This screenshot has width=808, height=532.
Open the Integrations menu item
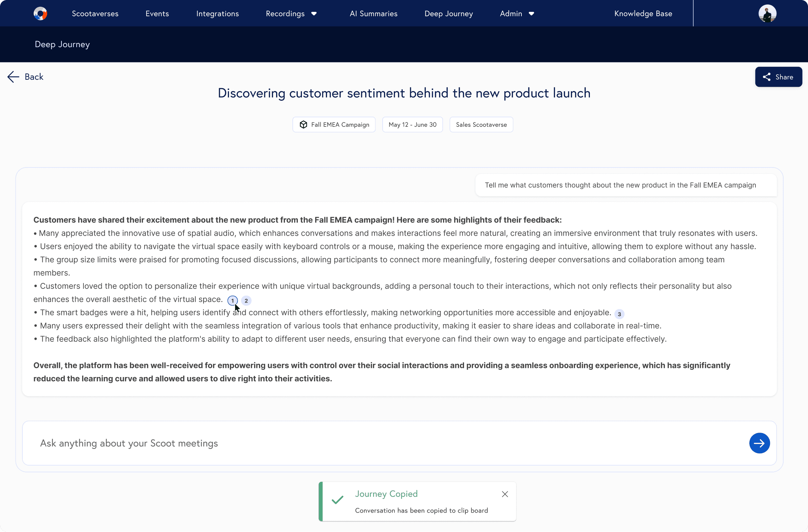tap(217, 14)
